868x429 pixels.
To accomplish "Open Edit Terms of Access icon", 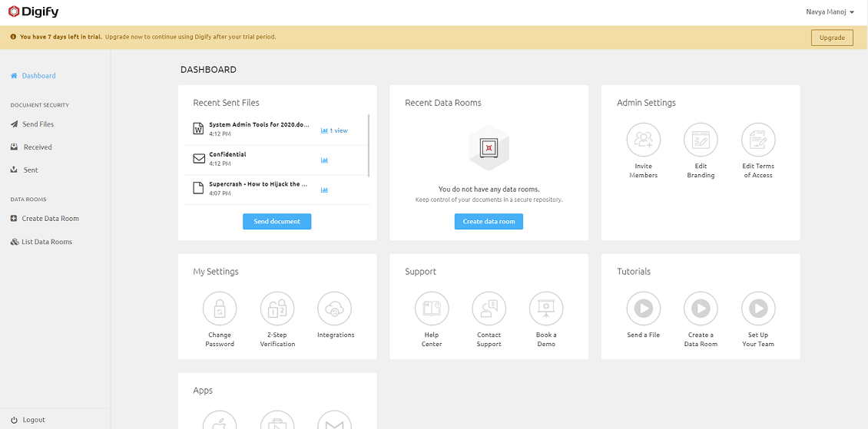I will coord(758,140).
